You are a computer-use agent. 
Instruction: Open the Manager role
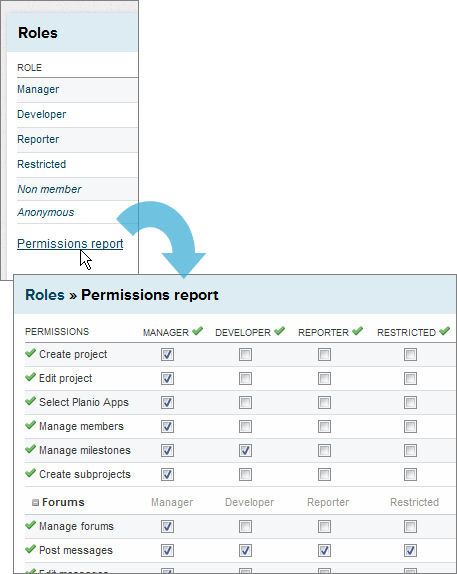point(38,89)
